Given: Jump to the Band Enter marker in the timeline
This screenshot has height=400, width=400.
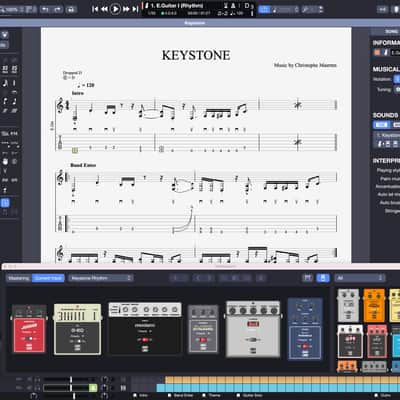Looking at the screenshot, I should [181, 395].
